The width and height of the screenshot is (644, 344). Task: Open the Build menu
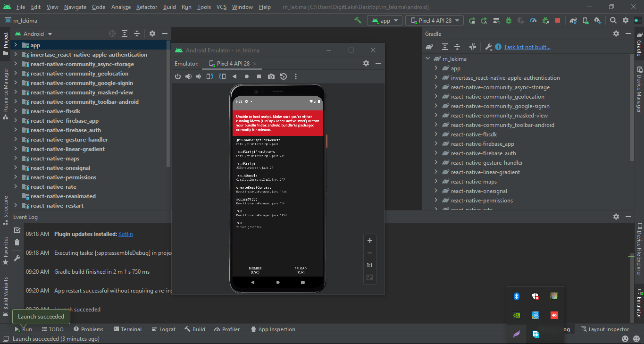pos(169,7)
